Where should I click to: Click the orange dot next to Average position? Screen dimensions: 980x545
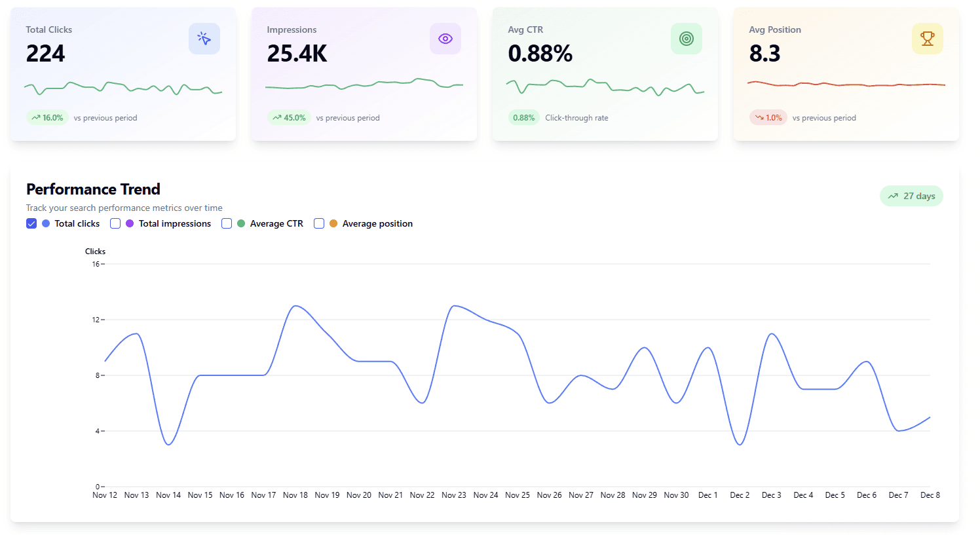coord(333,223)
